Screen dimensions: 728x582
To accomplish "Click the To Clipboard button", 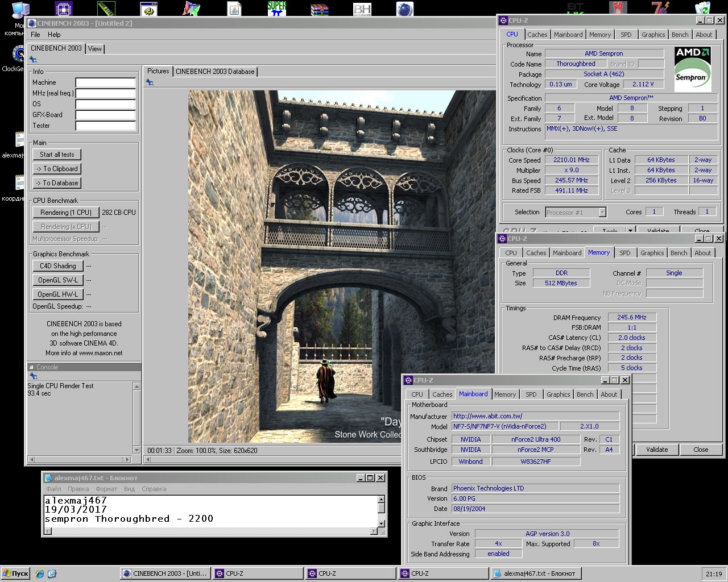I will [x=57, y=169].
